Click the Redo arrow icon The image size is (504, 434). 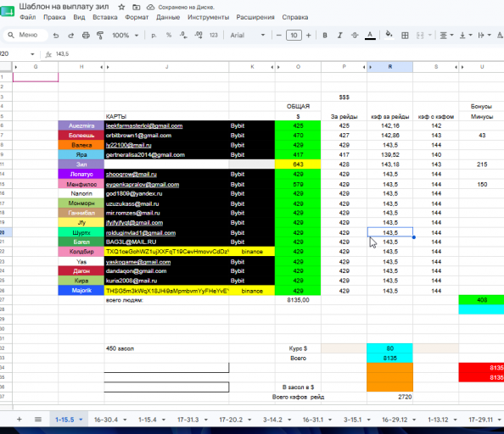click(x=70, y=36)
